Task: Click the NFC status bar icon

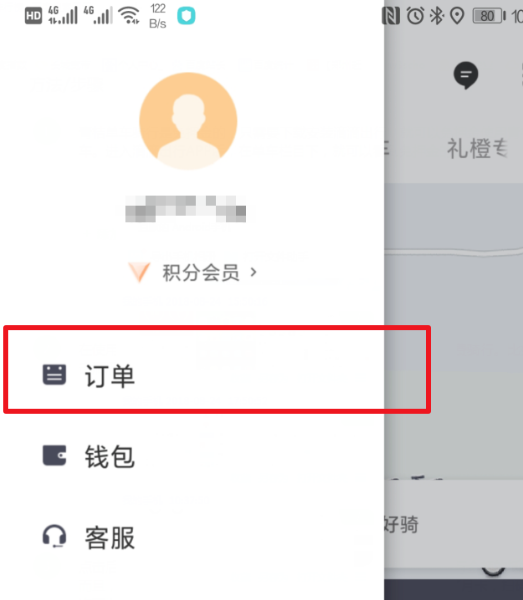Action: tap(391, 16)
